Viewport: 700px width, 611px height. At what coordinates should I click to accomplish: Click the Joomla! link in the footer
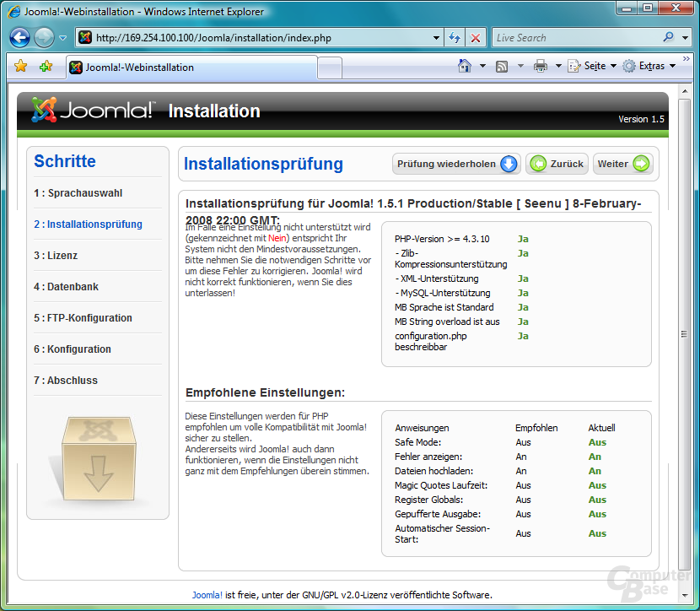[207, 595]
